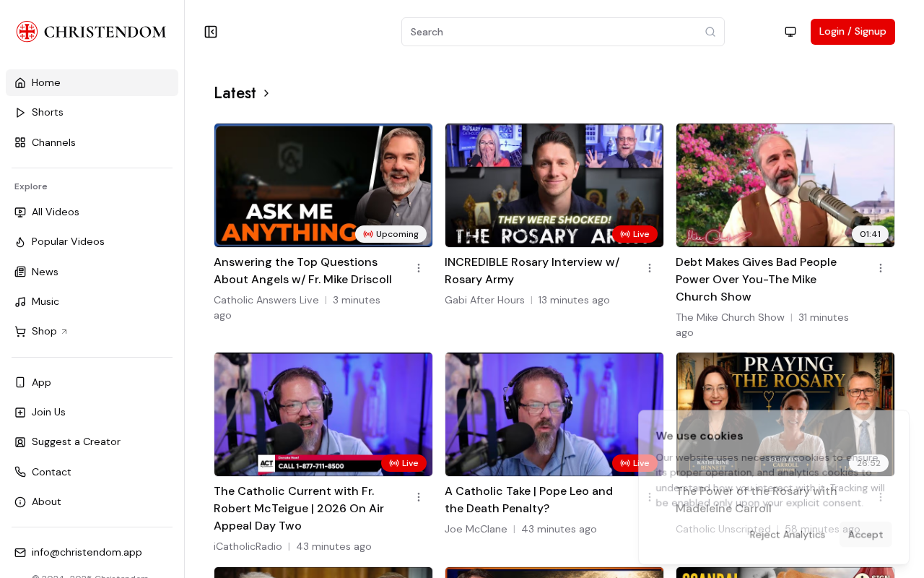
Task: Click the Contact telephone icon
Action: point(20,472)
